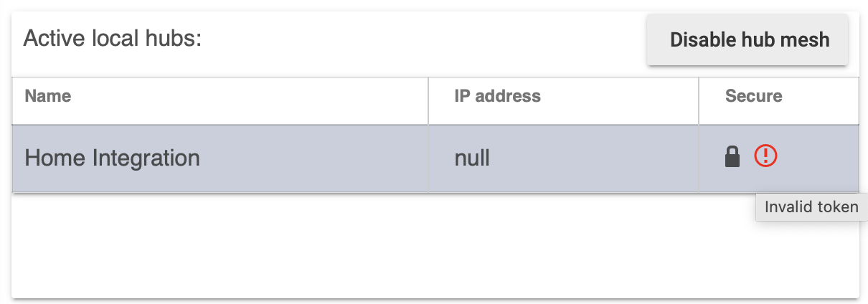Click blank space between heading and Disable button
868x304 pixels.
point(423,39)
